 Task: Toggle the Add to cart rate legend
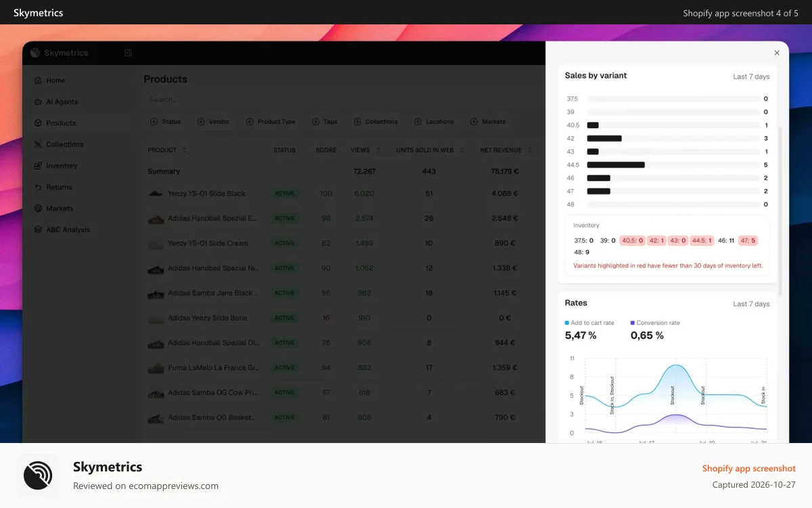coord(589,323)
